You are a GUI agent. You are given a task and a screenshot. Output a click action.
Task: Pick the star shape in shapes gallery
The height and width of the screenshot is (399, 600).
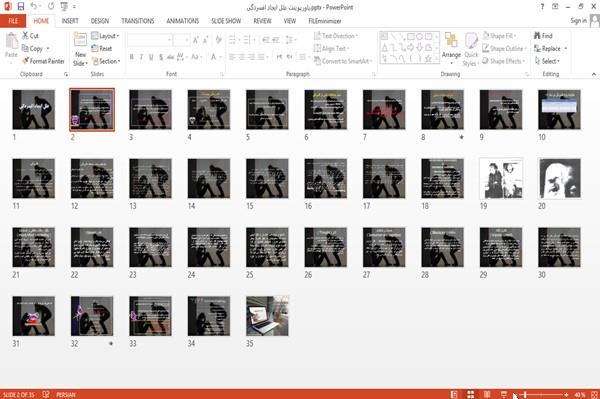428,59
